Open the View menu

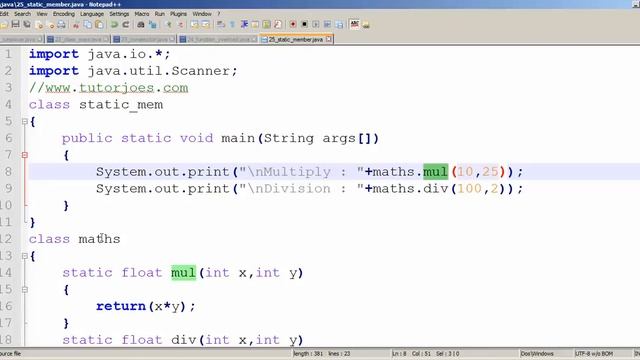(x=42, y=14)
